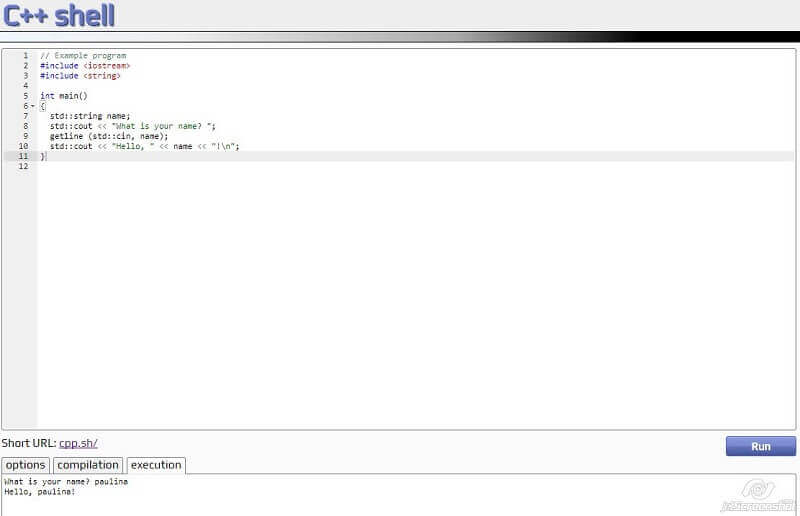This screenshot has height=516, width=800.
Task: Click the closing brace on line 11
Action: [x=42, y=156]
